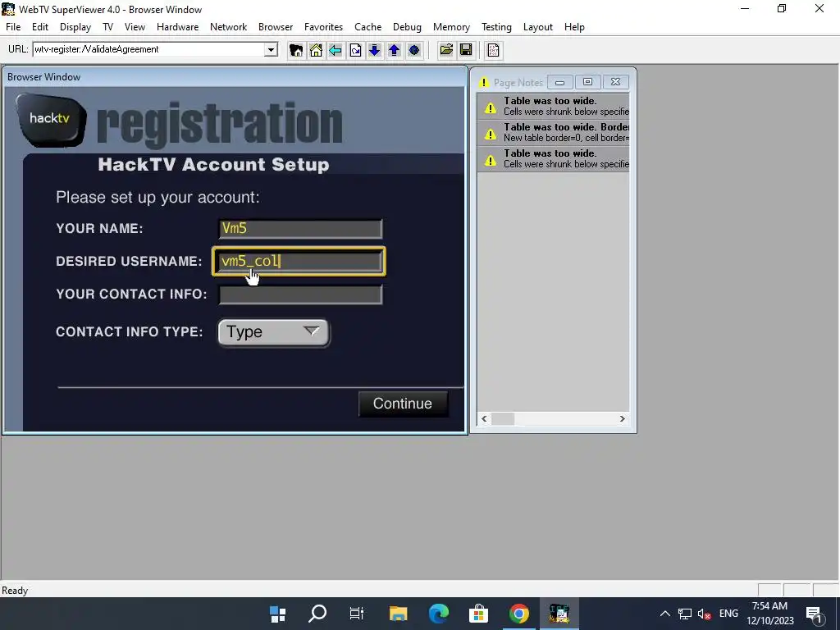Click the reload page toolbar icon
The width and height of the screenshot is (840, 630).
355,50
